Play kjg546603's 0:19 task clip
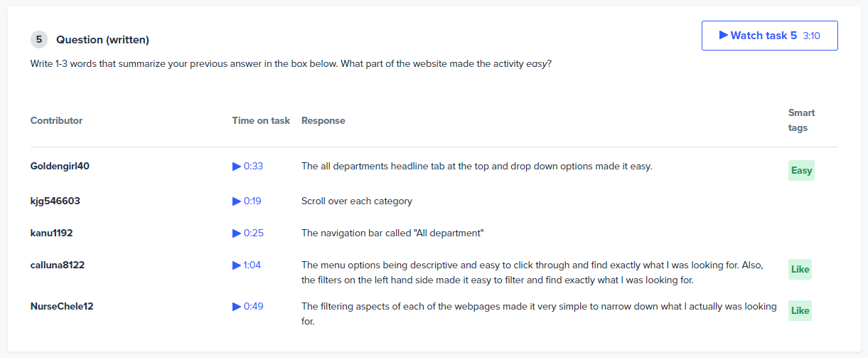 [x=247, y=201]
